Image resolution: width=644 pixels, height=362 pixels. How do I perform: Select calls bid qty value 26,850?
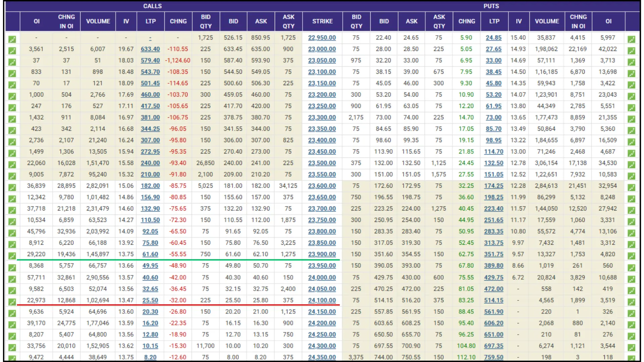click(x=205, y=163)
